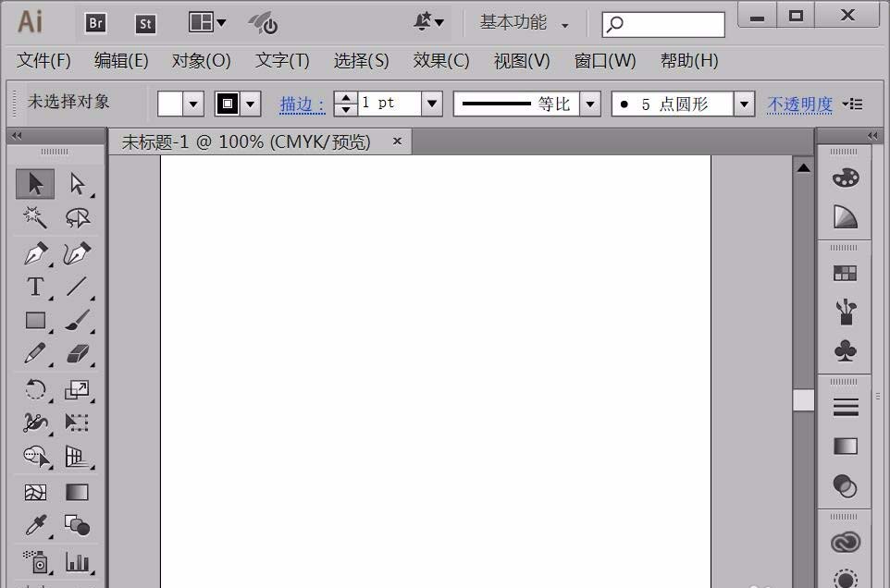Select the Lasso tool
The height and width of the screenshot is (588, 890).
tap(77, 218)
